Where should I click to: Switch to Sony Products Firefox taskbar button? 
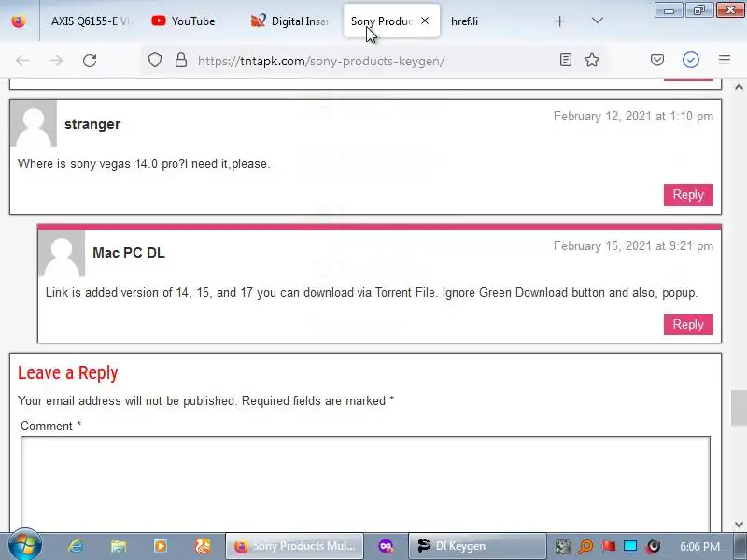294,546
